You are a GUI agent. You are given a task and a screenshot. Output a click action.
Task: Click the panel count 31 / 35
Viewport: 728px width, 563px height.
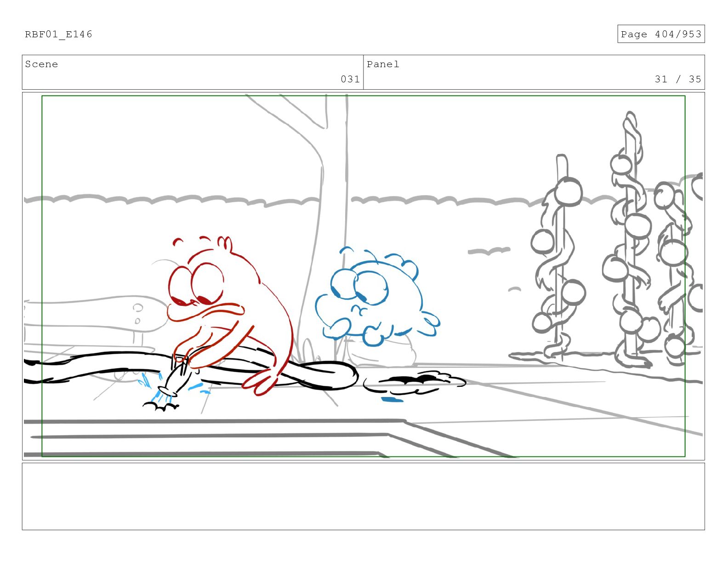(678, 79)
